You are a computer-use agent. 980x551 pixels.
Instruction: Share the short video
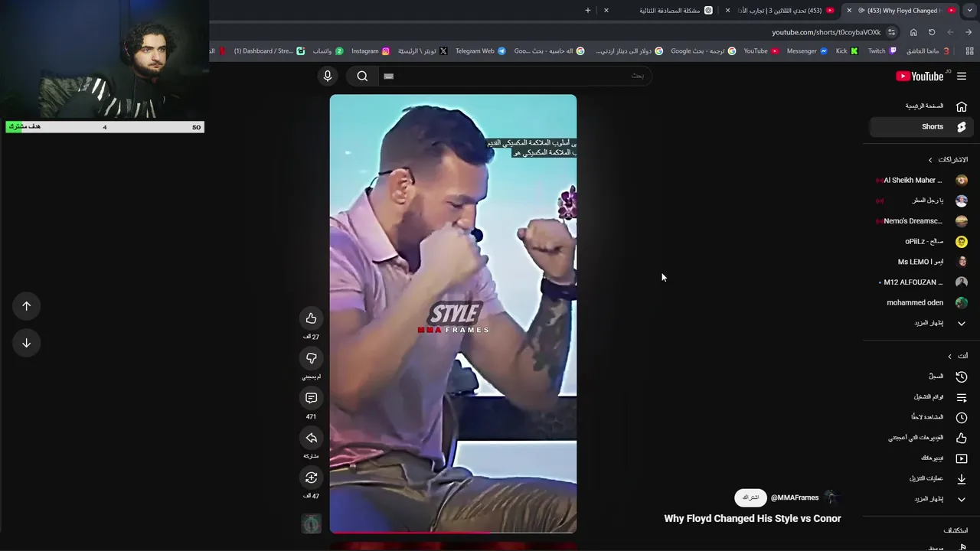pos(311,438)
